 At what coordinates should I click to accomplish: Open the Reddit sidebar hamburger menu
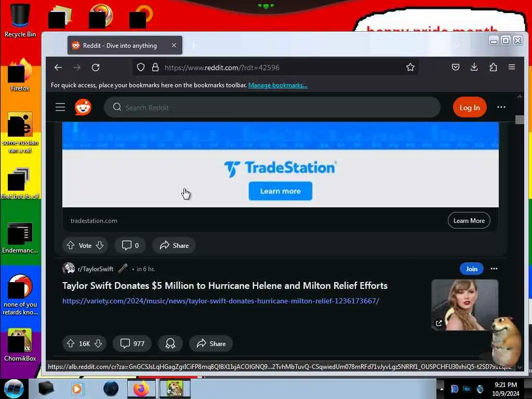[x=60, y=107]
